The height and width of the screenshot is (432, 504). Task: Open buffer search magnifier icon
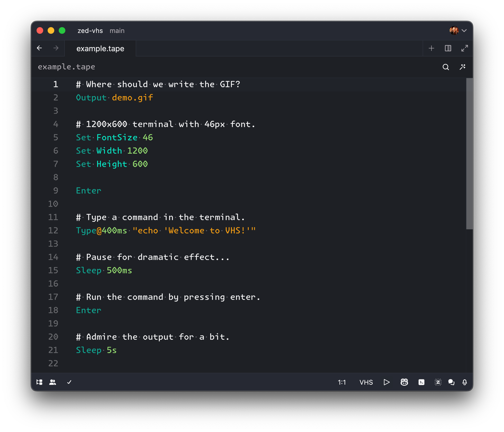click(446, 67)
